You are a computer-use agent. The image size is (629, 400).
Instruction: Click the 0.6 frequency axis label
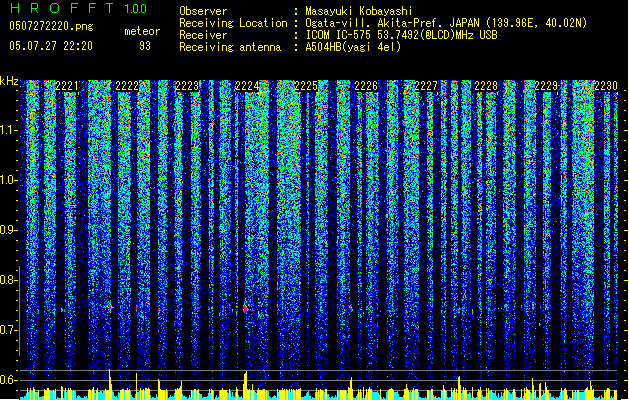click(7, 380)
